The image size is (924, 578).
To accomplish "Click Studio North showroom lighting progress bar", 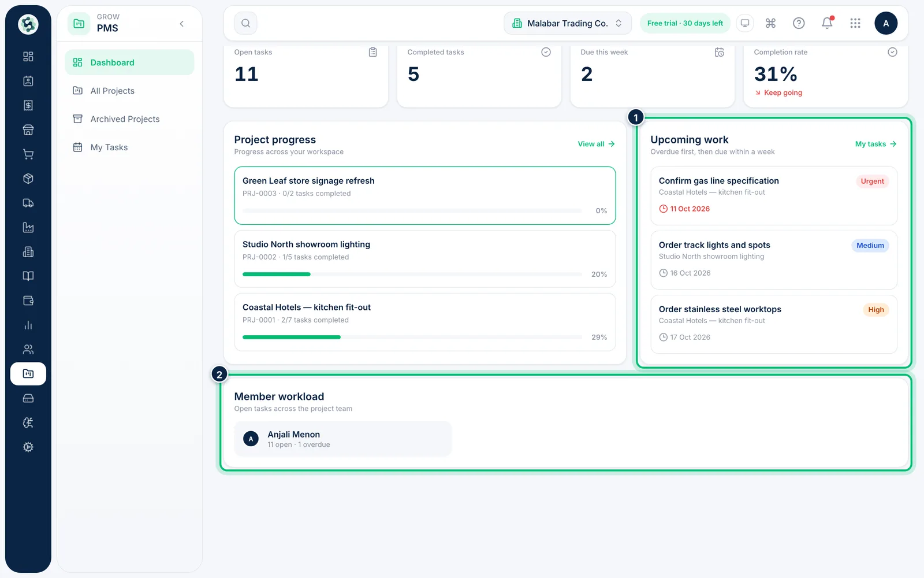I will (x=412, y=274).
